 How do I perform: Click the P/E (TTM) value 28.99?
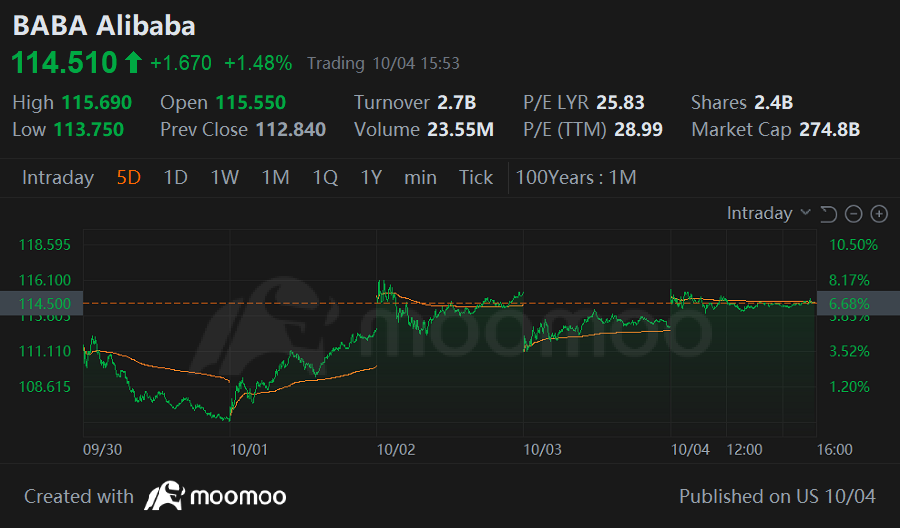pyautogui.click(x=638, y=130)
